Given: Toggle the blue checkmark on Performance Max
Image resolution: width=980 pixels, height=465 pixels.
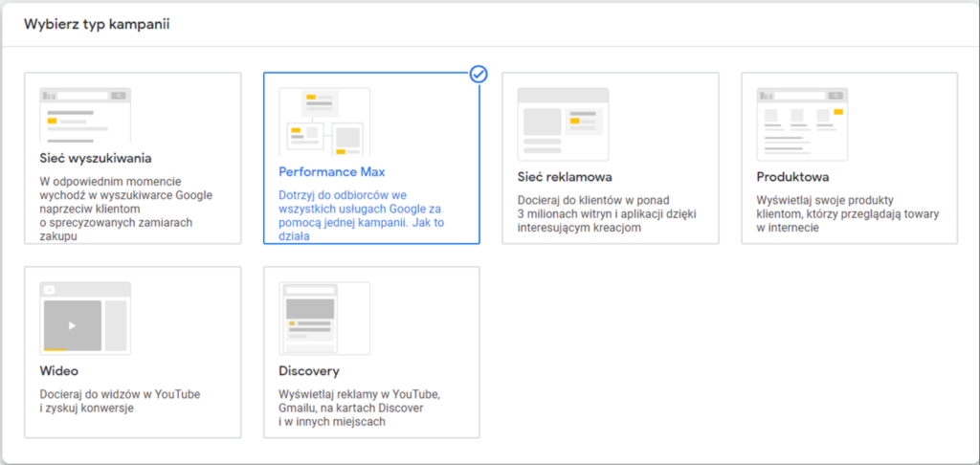Looking at the screenshot, I should [x=479, y=74].
